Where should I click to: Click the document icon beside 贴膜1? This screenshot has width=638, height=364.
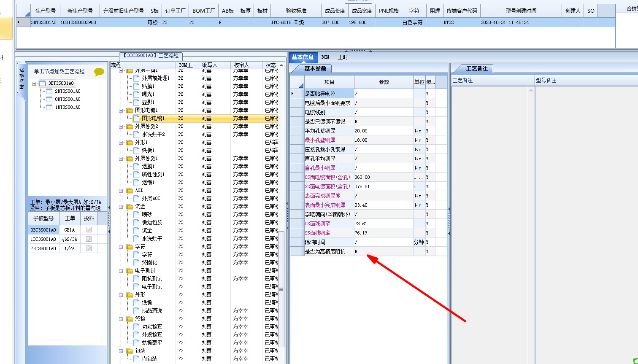tap(136, 86)
